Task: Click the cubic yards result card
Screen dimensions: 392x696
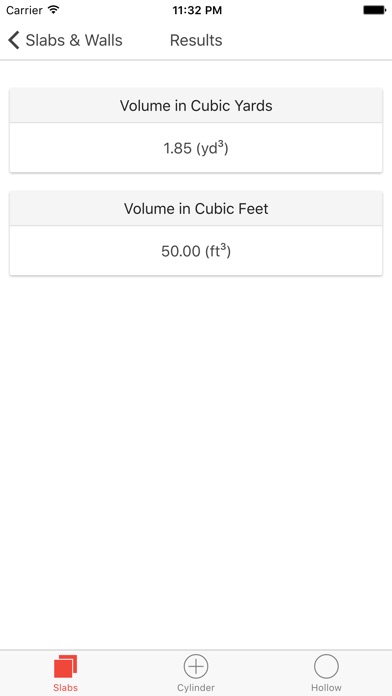Action: point(196,130)
